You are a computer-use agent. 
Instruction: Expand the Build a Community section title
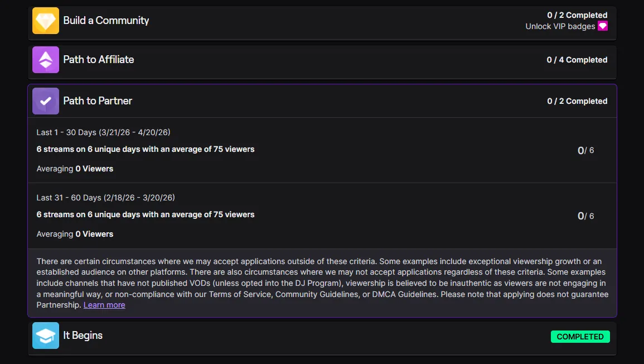point(106,21)
